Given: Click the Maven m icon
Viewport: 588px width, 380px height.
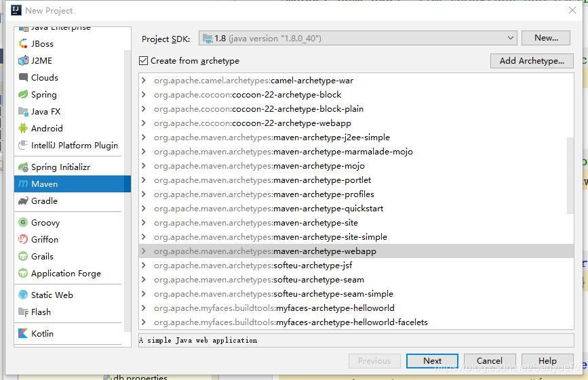Looking at the screenshot, I should pyautogui.click(x=23, y=184).
